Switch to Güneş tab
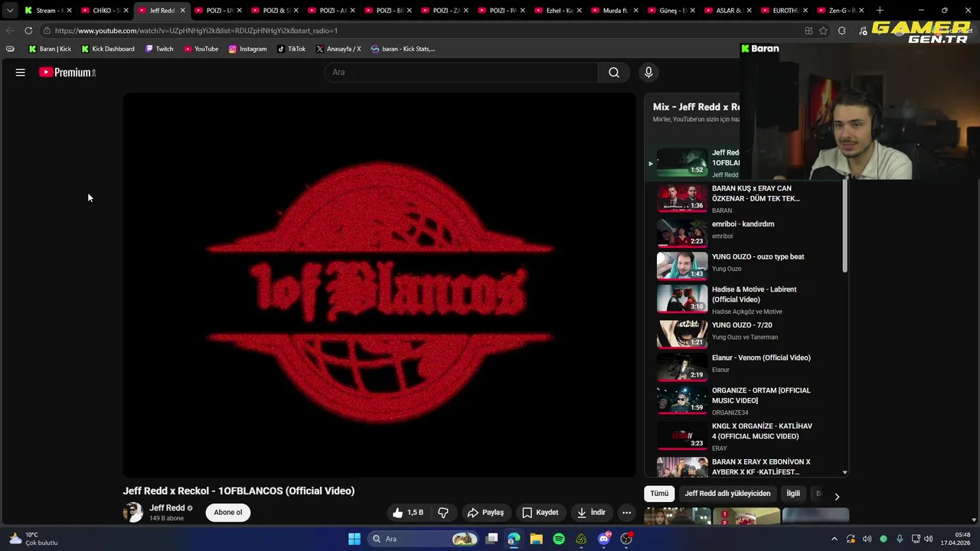 tap(671, 11)
